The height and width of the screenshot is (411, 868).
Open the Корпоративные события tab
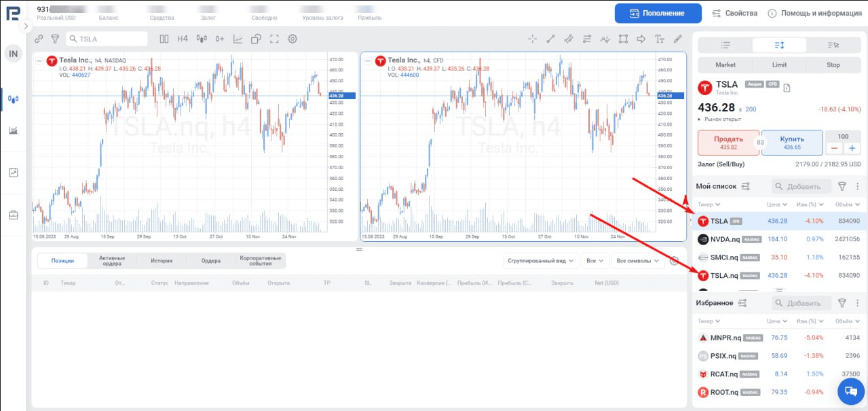(261, 260)
